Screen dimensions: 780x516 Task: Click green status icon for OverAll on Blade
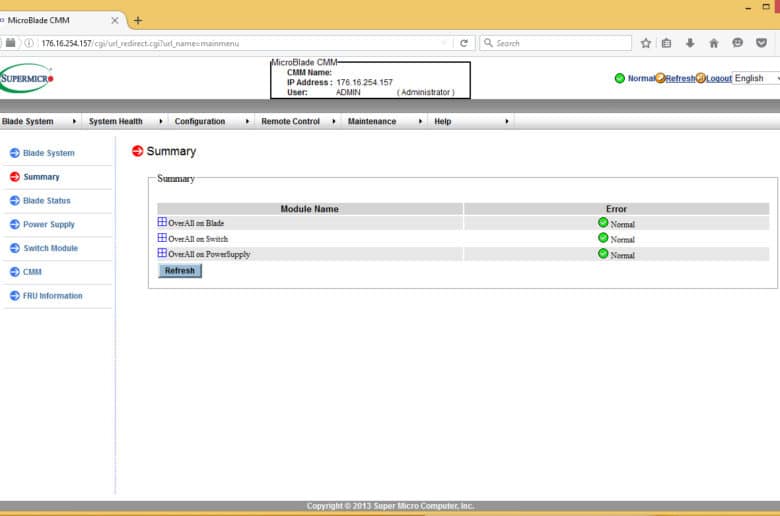(603, 222)
